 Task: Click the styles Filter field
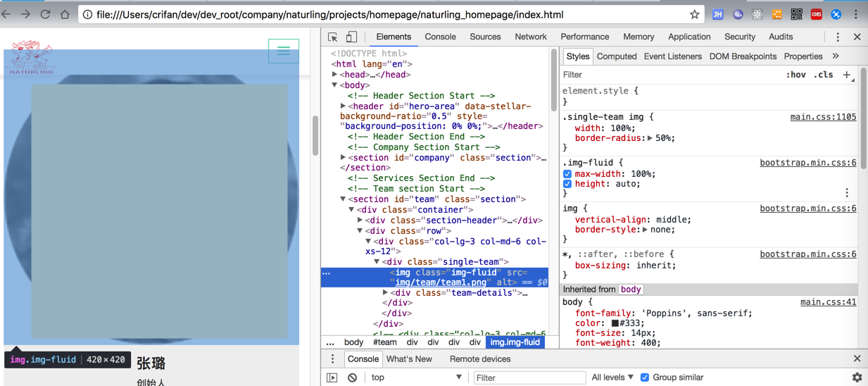coord(669,75)
